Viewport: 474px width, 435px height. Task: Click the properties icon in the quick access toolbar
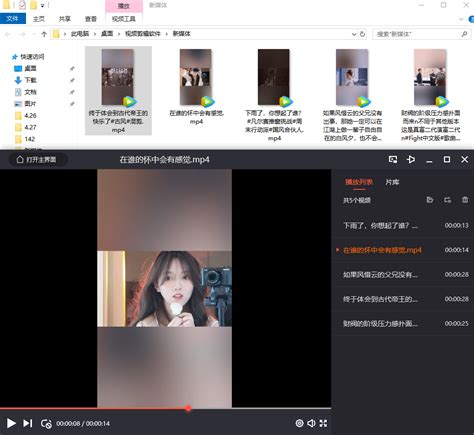pos(22,5)
